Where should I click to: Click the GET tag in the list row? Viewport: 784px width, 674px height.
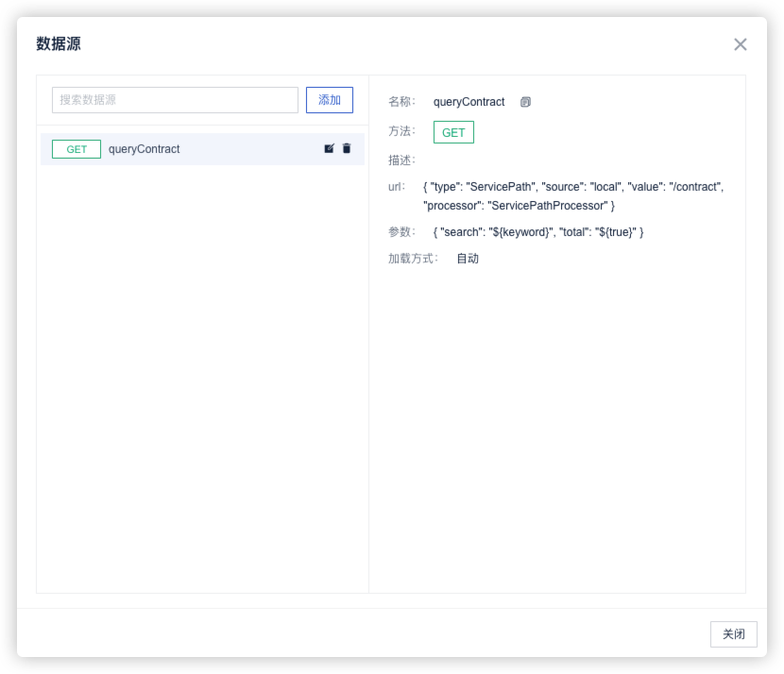tap(77, 149)
